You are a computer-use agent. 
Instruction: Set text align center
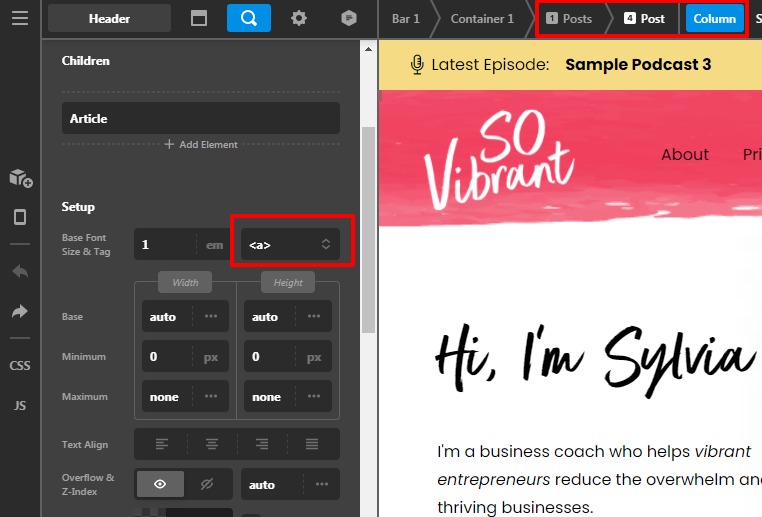212,444
